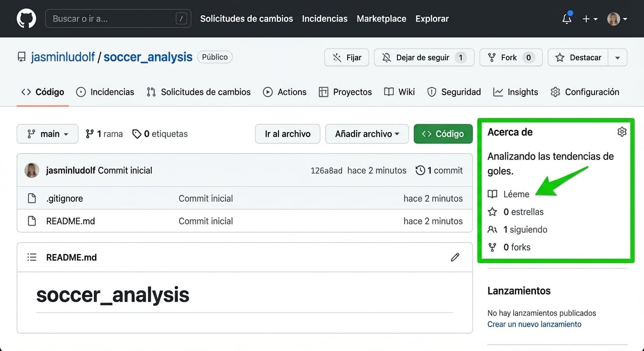Toggle Dejar de seguir watching
The image size is (644, 351).
tap(424, 58)
